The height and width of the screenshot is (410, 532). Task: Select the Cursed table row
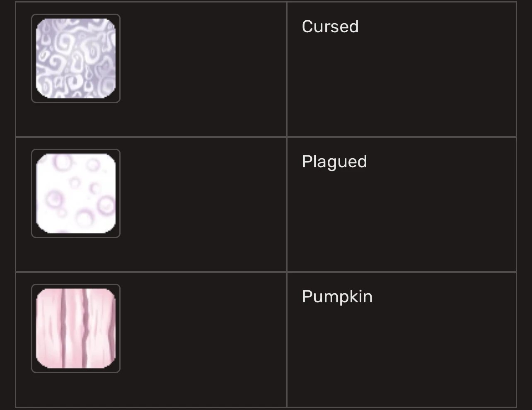266,68
